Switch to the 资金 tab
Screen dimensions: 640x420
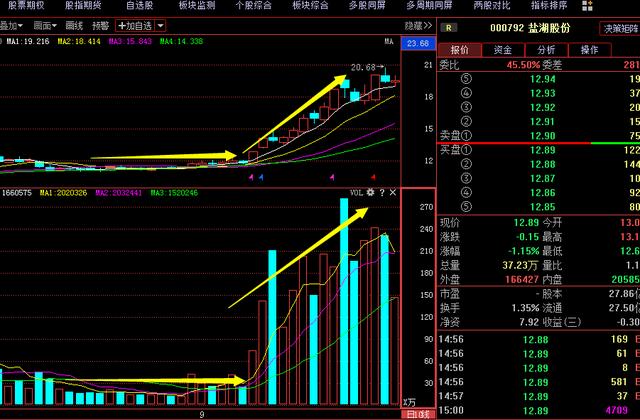click(x=503, y=49)
